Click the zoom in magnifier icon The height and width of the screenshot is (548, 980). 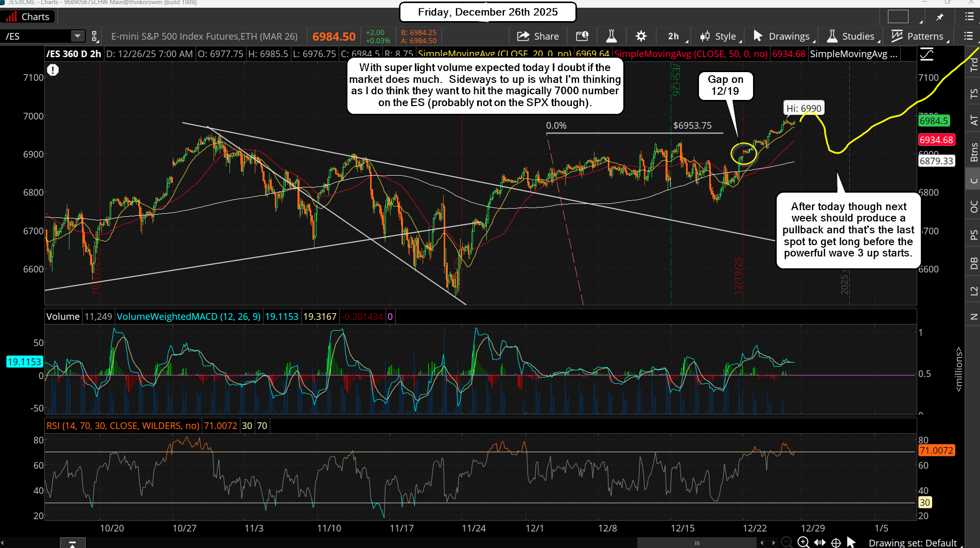pos(803,542)
